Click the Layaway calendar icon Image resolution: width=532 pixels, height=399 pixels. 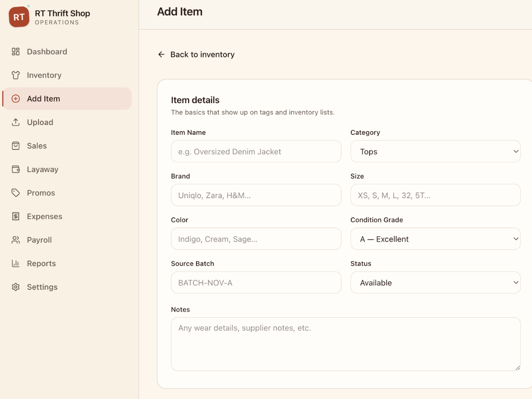[x=16, y=169]
